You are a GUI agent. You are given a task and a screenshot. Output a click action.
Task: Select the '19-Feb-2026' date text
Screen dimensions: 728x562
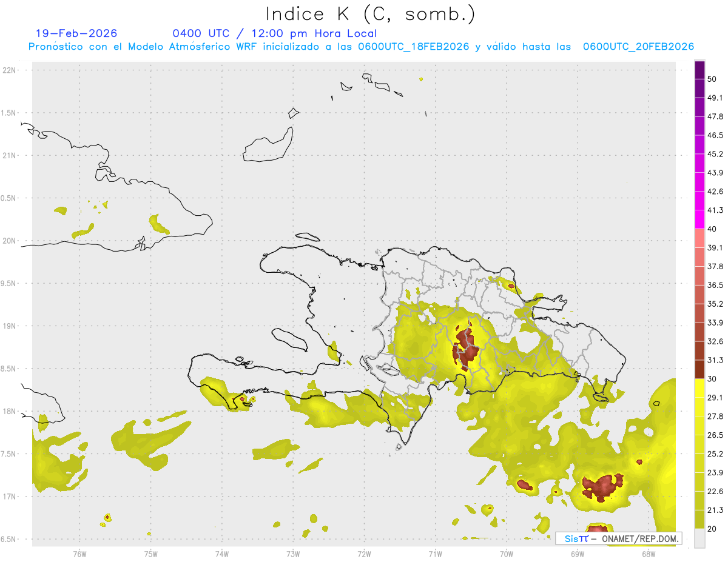point(76,33)
